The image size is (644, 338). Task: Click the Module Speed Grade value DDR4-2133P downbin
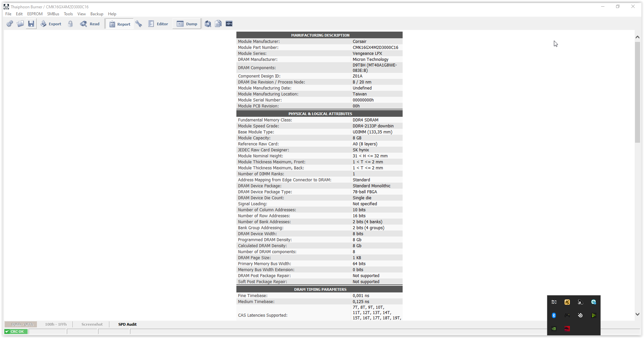[x=373, y=126]
